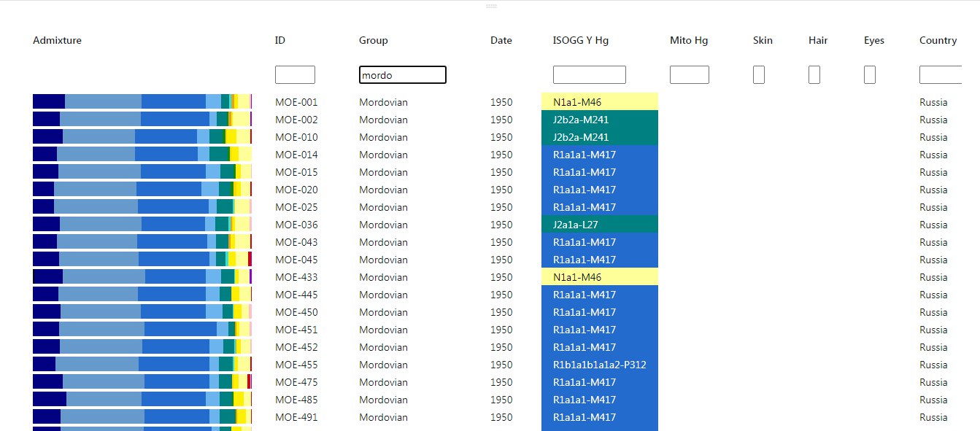Click the Group column header
Image resolution: width=980 pixels, height=431 pixels.
coord(374,41)
